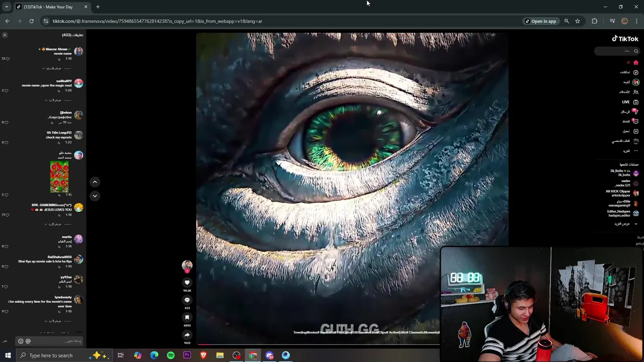This screenshot has height=362, width=644.
Task: Open the Upload plus icon
Action: (x=635, y=131)
